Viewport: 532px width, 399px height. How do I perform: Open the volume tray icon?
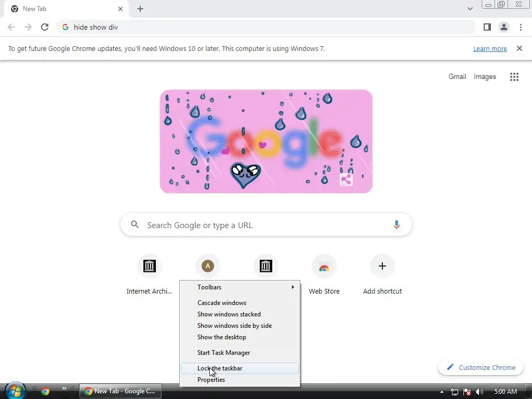coord(480,392)
